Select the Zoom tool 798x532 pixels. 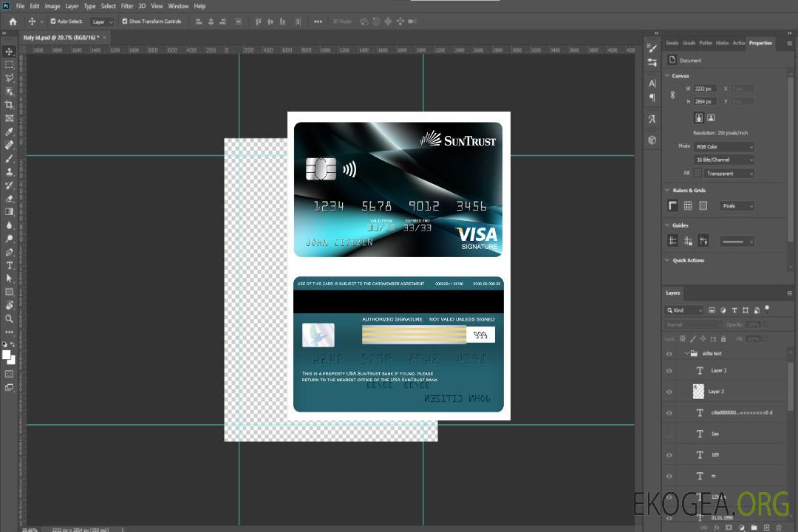click(10, 318)
